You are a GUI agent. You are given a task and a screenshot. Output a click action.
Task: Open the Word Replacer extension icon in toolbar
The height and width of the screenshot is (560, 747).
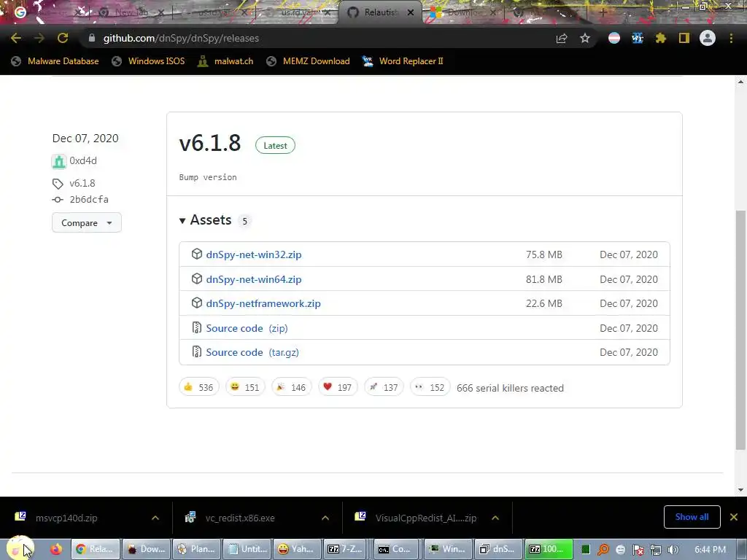(638, 38)
